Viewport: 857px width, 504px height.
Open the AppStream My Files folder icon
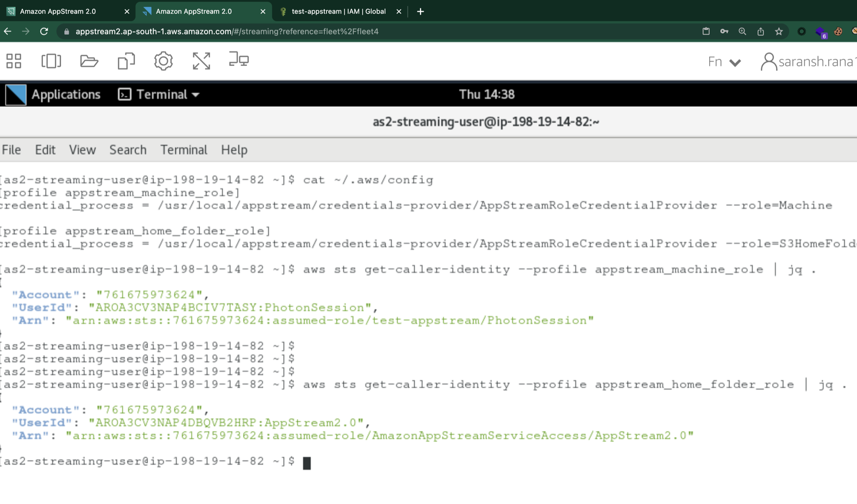[89, 61]
